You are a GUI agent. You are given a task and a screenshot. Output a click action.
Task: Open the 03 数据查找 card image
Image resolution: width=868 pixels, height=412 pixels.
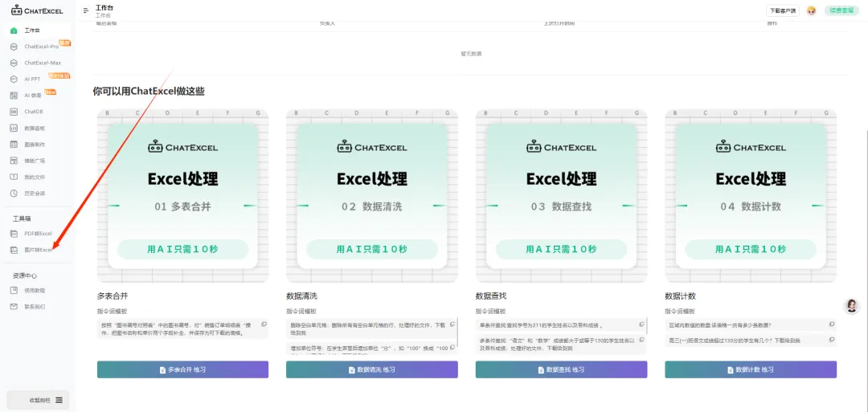pyautogui.click(x=561, y=196)
